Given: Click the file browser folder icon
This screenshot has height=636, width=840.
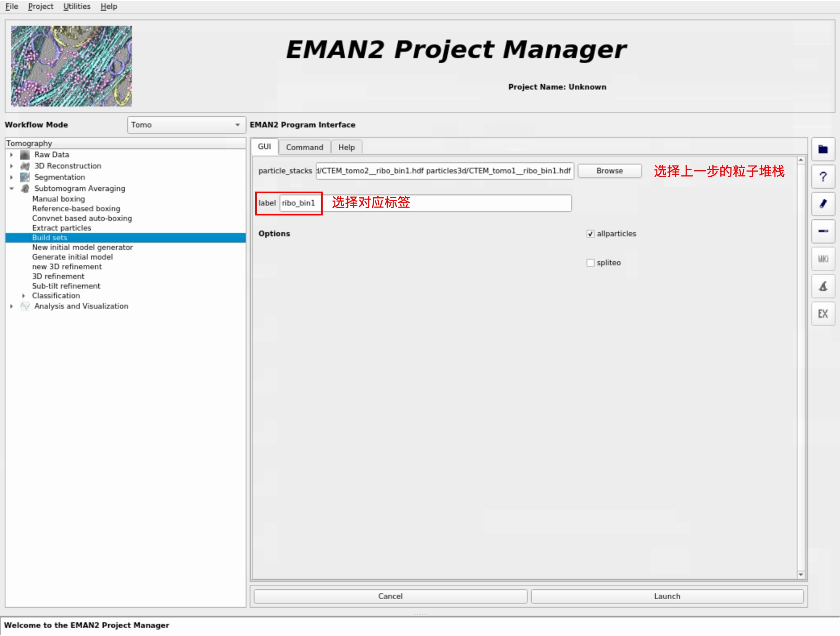Looking at the screenshot, I should (x=822, y=149).
